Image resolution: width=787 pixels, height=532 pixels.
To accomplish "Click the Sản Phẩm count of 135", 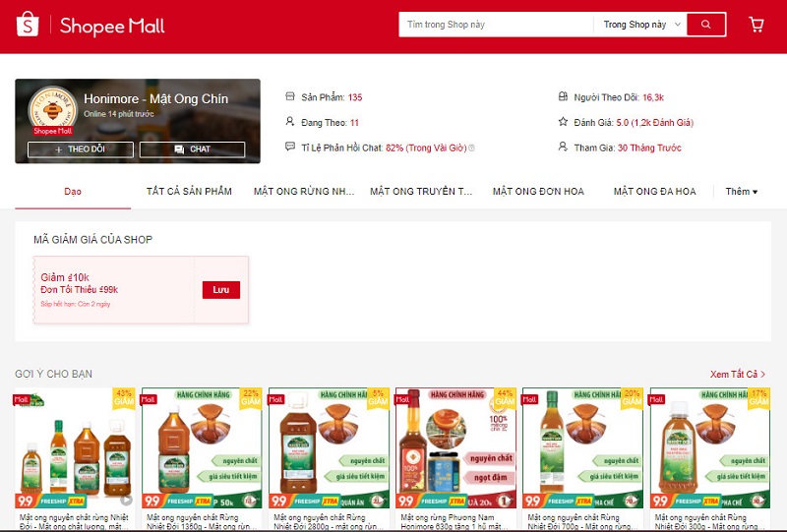I will coord(355,97).
